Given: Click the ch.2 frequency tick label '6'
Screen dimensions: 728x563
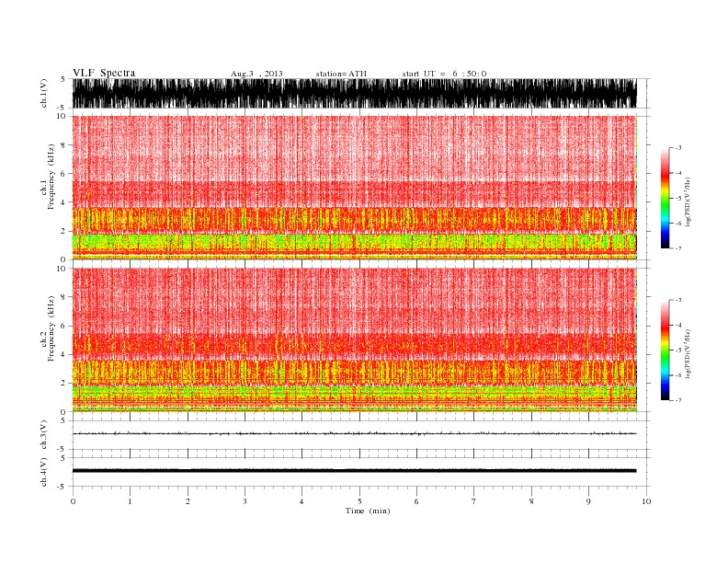Looking at the screenshot, I should (x=63, y=326).
